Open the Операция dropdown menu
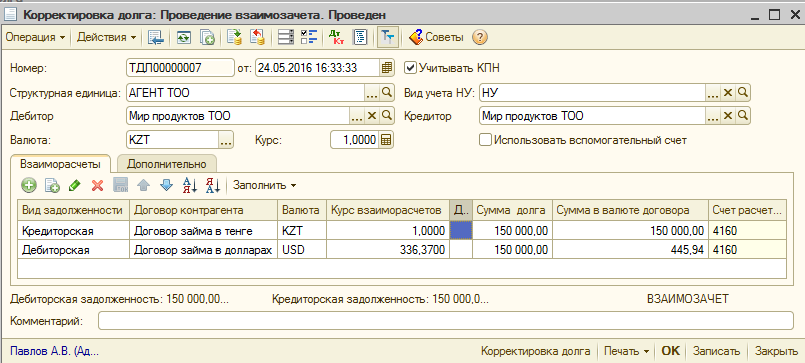 (x=35, y=37)
